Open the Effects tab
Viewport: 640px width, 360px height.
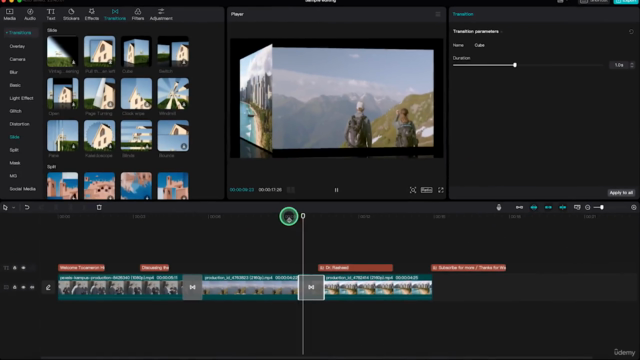pyautogui.click(x=91, y=14)
